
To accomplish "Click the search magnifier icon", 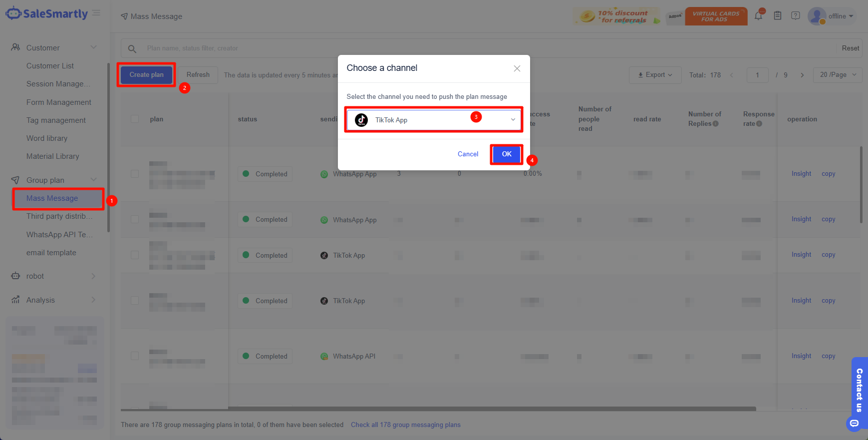I will point(132,48).
